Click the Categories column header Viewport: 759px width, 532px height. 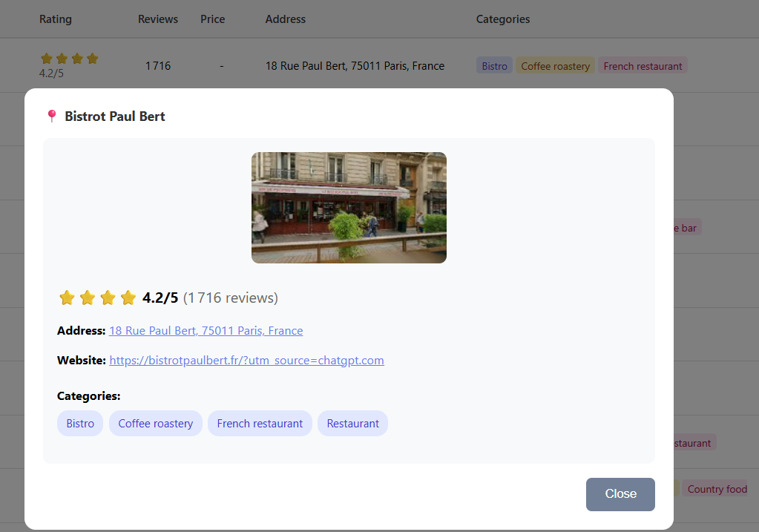pos(503,19)
